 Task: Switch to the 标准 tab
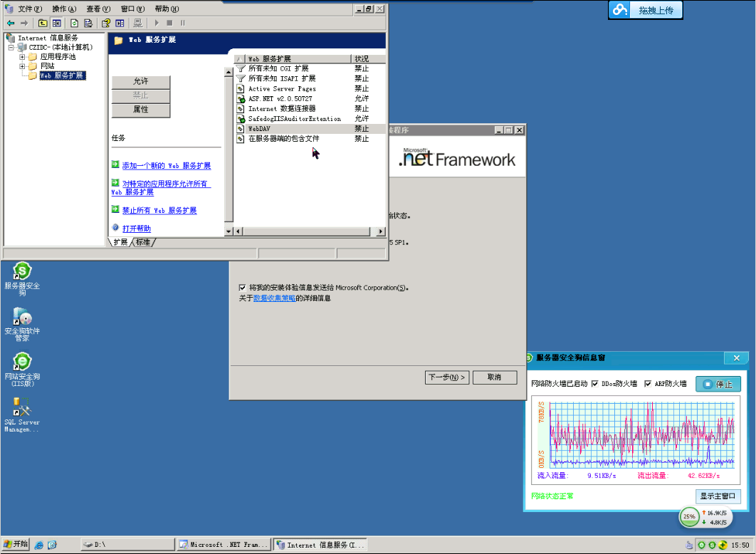click(x=142, y=242)
